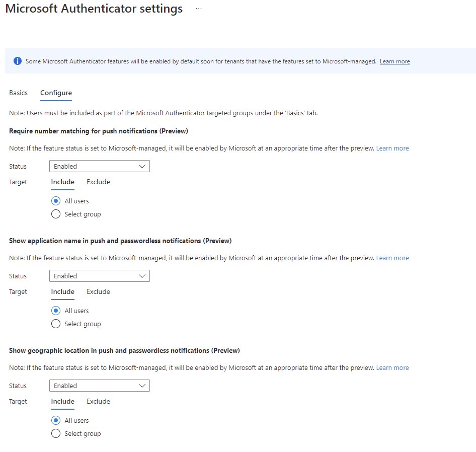
Task: Click Include target tab for number matching
Action: pos(62,182)
